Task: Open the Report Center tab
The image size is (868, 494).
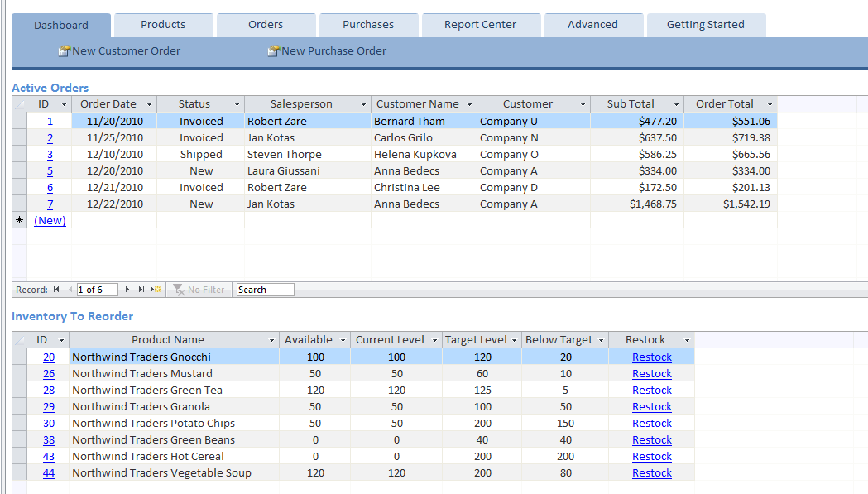Action: tap(481, 25)
